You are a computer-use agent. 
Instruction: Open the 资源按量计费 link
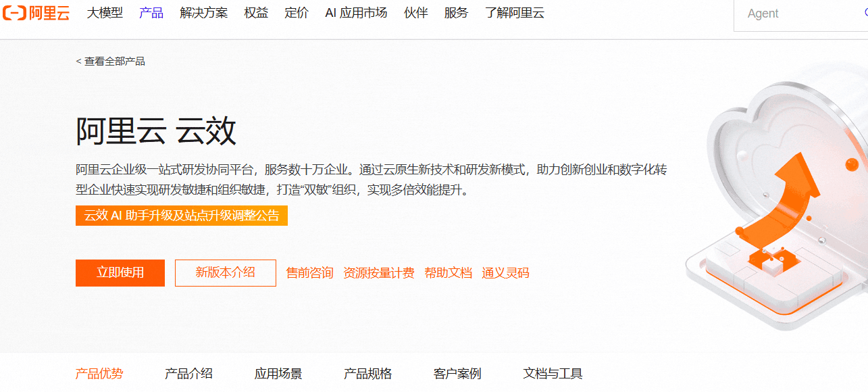click(x=379, y=273)
